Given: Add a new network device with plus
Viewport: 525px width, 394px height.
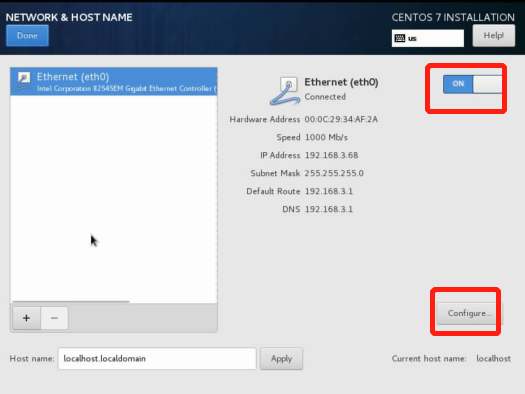Looking at the screenshot, I should 26,318.
